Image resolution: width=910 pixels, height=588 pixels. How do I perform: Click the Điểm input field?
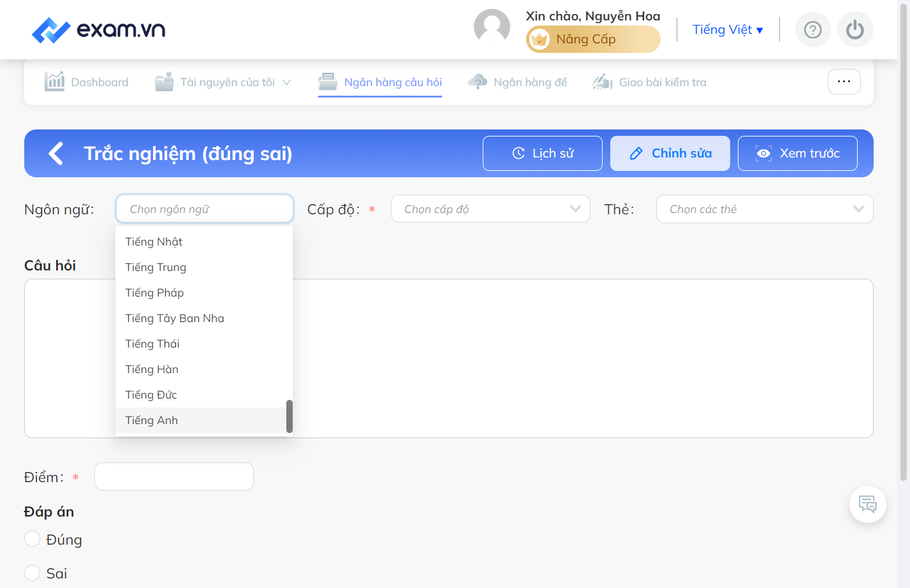(174, 476)
